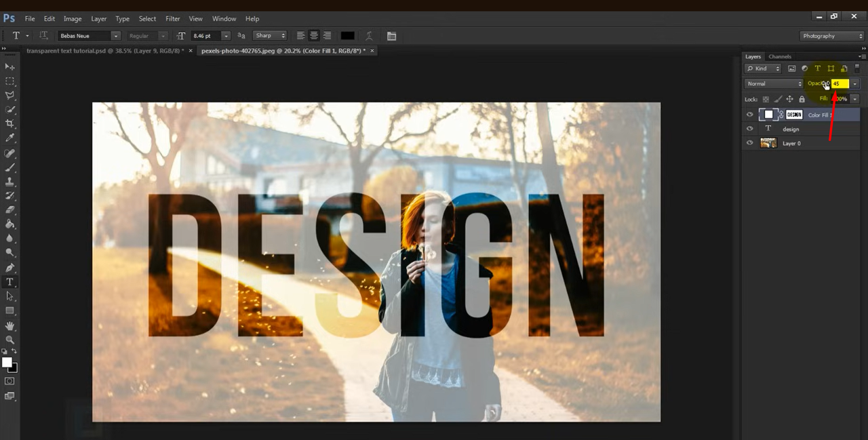Select the Eraser tool
Screen dimensions: 868x440
point(9,209)
